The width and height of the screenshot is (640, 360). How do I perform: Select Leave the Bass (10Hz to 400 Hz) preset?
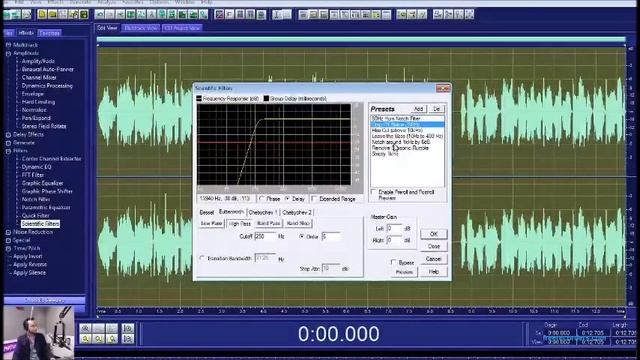click(x=407, y=136)
